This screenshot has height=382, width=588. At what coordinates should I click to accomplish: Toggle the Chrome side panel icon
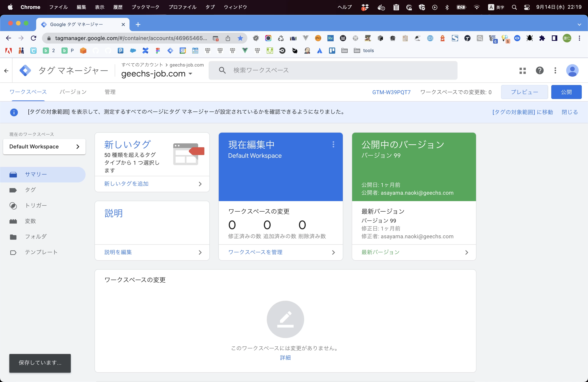pos(554,38)
